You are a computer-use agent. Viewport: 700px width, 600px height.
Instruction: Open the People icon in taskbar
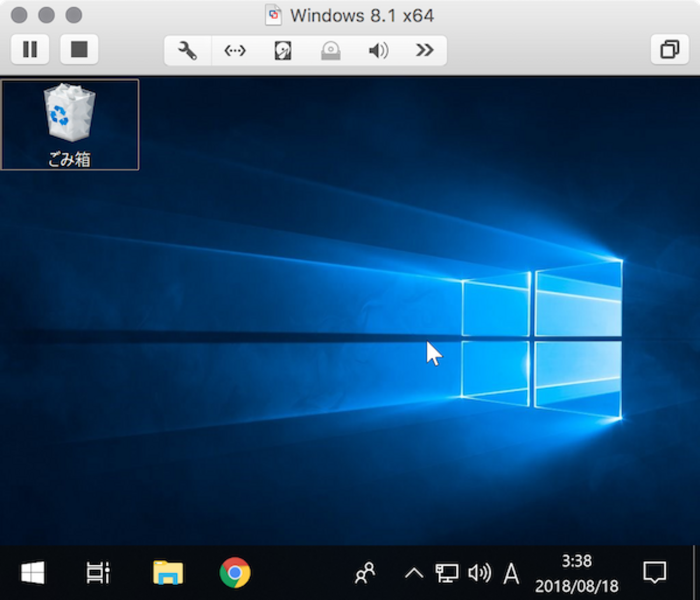(x=365, y=573)
